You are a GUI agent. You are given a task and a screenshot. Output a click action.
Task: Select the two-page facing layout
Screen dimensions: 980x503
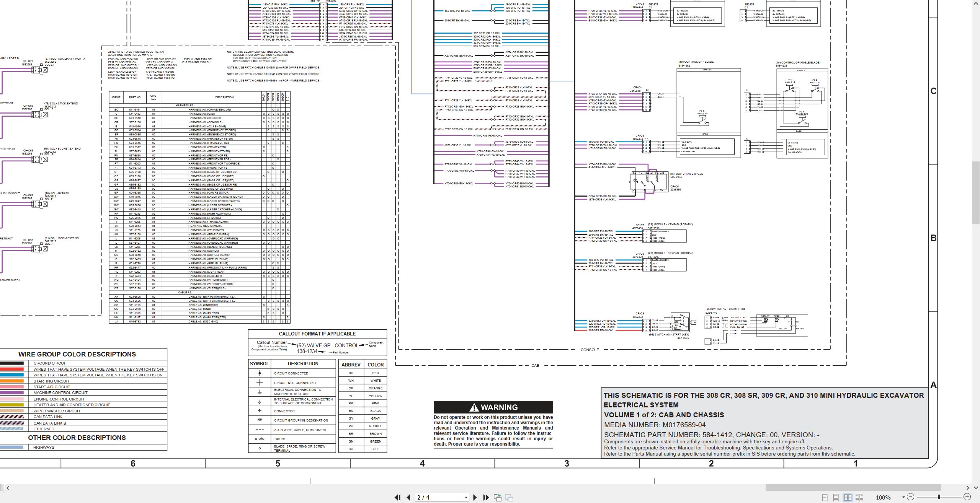coord(848,497)
